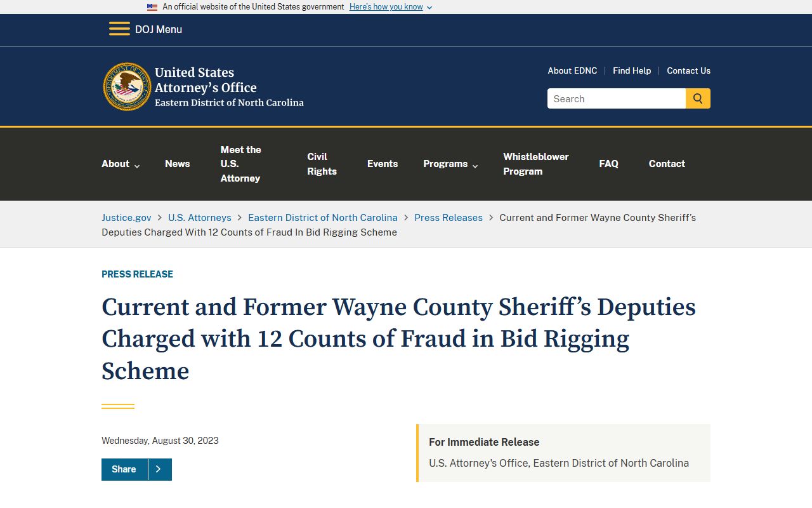Open the DOJ Menu hamburger icon
This screenshot has width=812, height=508.
[x=119, y=29]
